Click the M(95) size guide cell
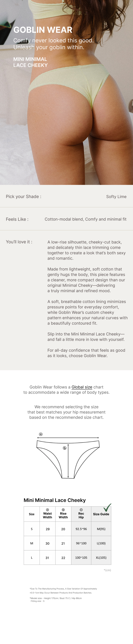This screenshot has height=644, width=133. (101, 529)
